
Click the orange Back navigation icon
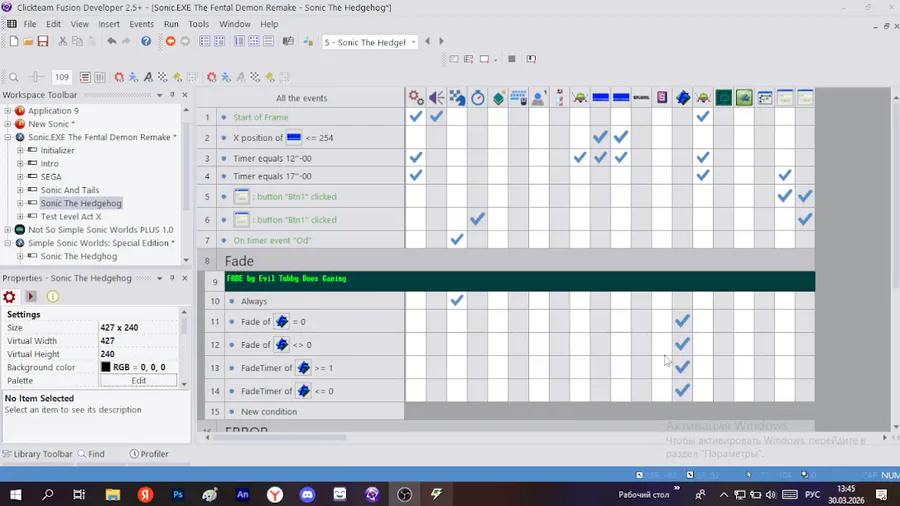click(x=170, y=41)
